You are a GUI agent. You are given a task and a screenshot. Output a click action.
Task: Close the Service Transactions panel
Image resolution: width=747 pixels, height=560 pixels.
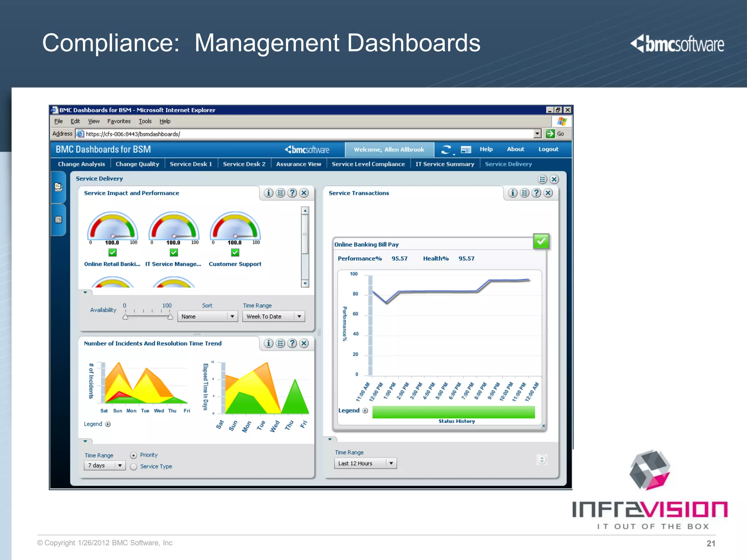click(x=548, y=193)
